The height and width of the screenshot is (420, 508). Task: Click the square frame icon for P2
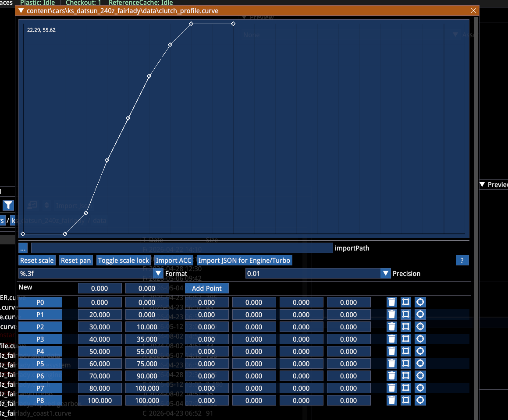[406, 327]
